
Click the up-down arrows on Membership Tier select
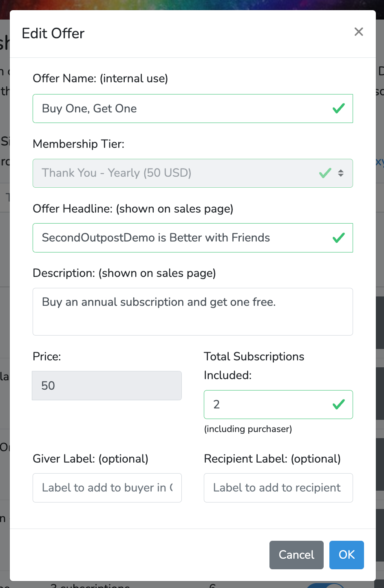pyautogui.click(x=341, y=173)
